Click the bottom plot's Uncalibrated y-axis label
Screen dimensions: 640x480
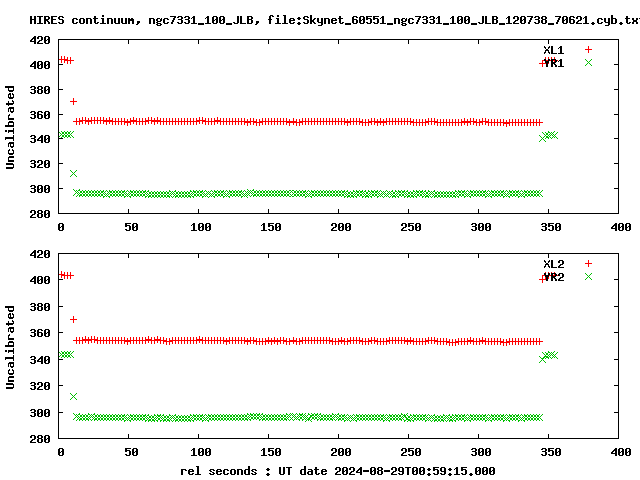(10, 347)
